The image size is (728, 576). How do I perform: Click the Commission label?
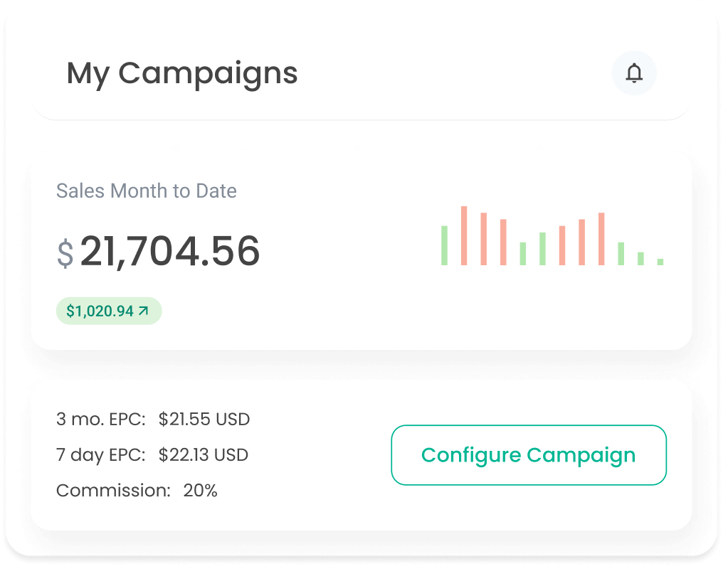point(113,491)
